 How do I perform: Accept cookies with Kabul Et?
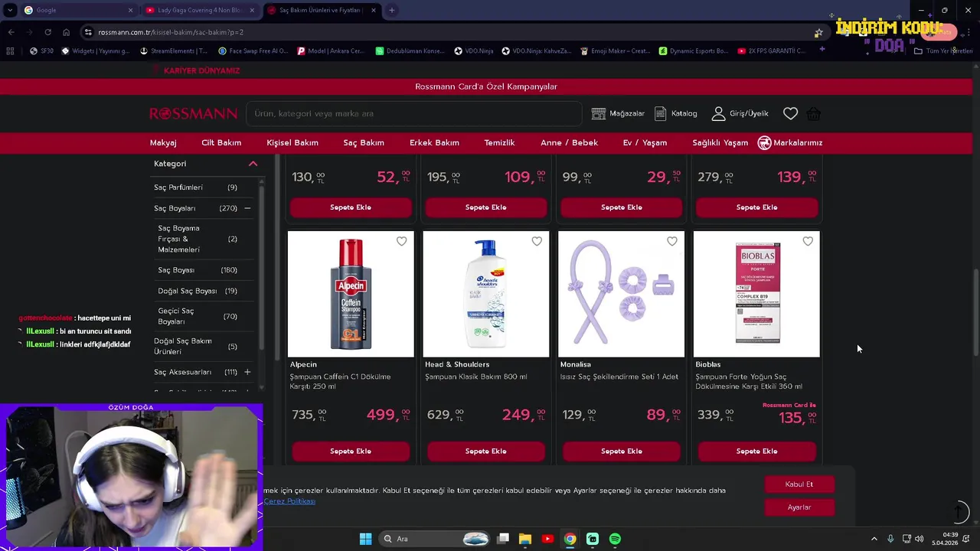click(x=799, y=484)
